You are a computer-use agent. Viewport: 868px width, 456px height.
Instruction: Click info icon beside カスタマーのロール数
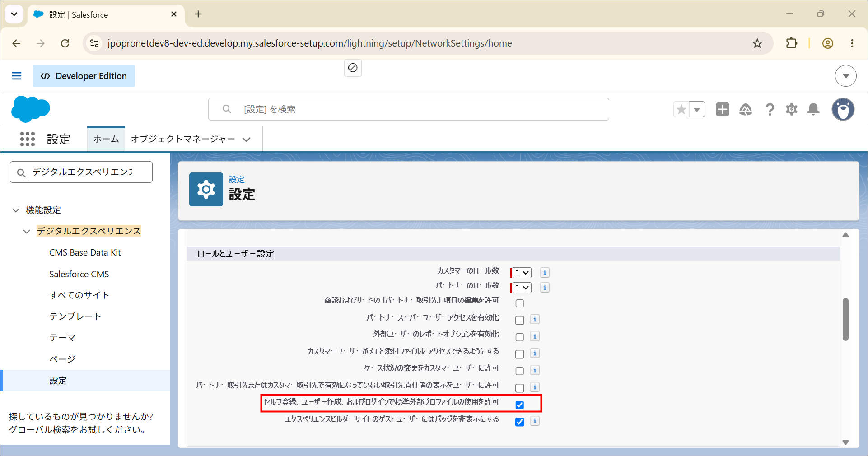(545, 273)
